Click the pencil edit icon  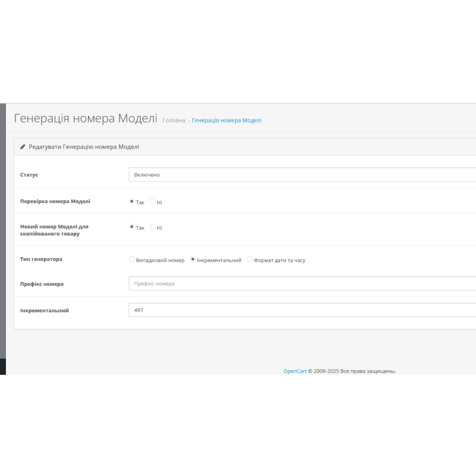pos(23,146)
